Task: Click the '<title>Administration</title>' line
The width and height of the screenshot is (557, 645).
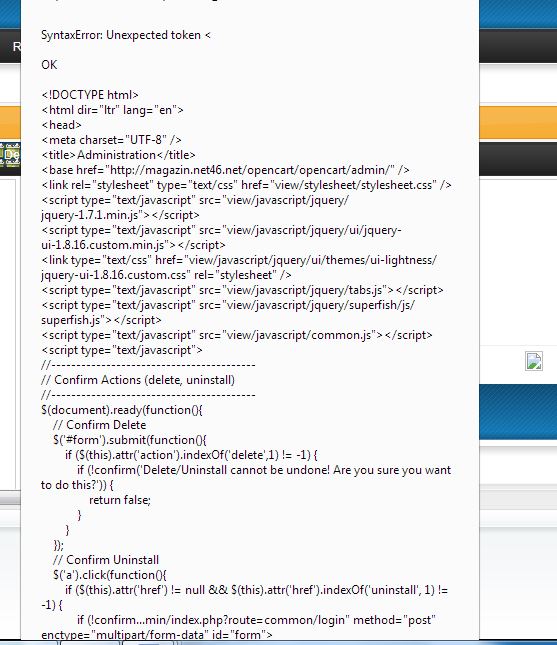Action: pyautogui.click(x=118, y=155)
